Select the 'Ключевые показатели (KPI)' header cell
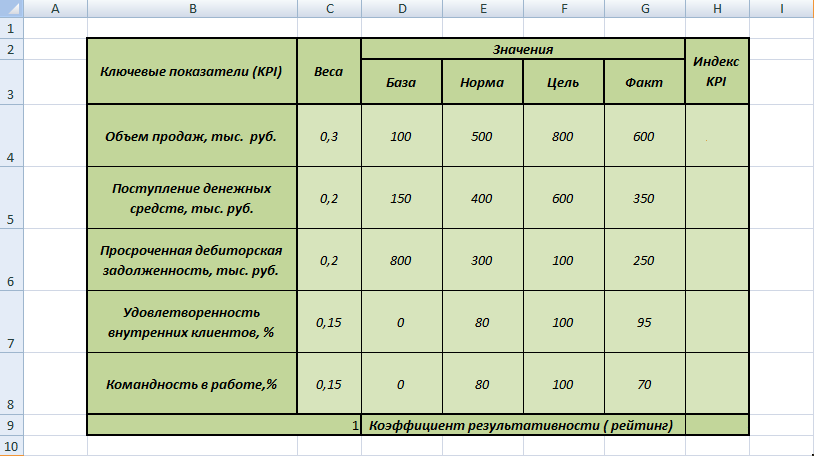Viewport: 814px width, 456px height. pos(192,71)
